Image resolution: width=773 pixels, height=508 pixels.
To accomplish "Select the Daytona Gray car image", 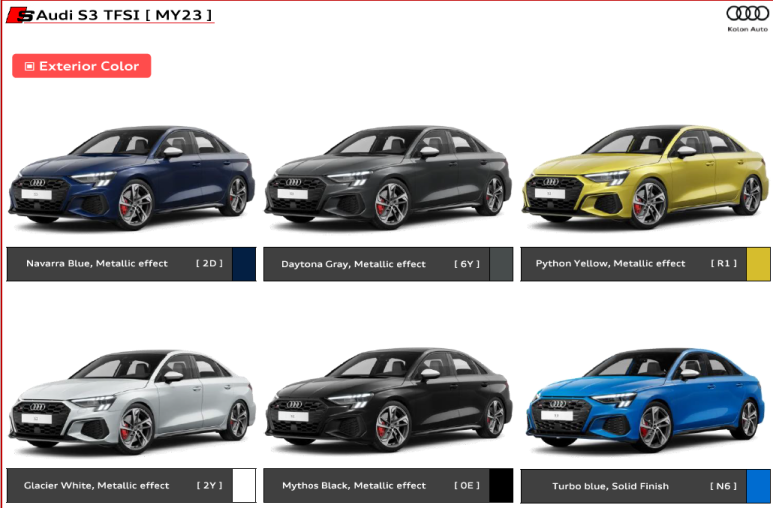I will click(388, 178).
